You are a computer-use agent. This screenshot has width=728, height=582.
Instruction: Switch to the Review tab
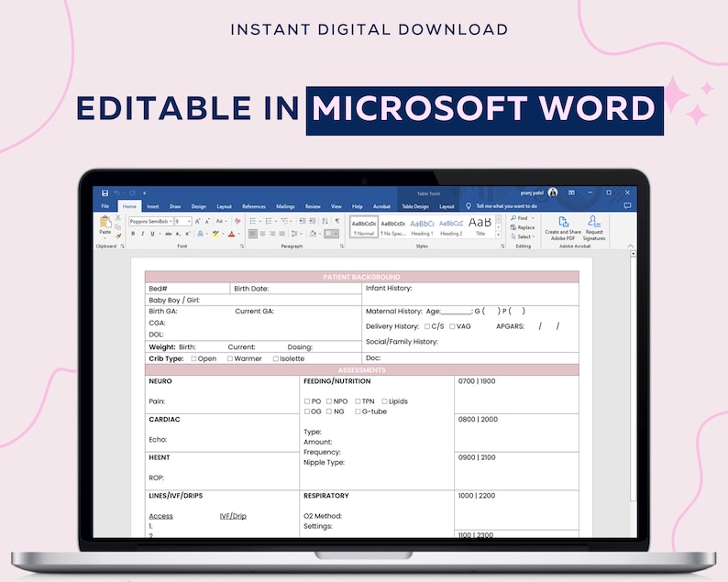[x=313, y=206]
